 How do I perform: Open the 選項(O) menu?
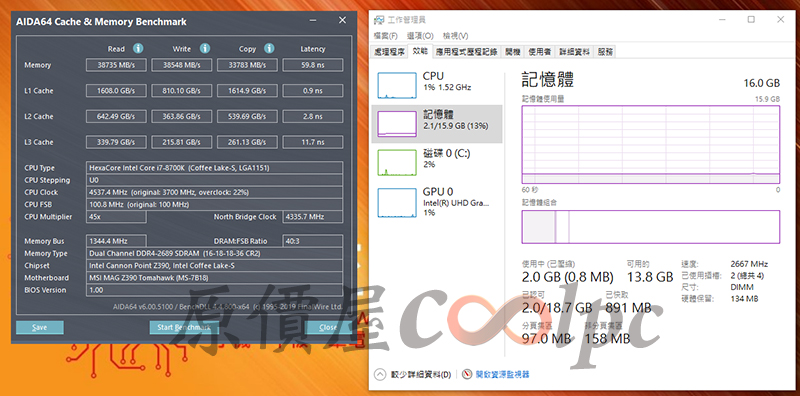point(420,36)
